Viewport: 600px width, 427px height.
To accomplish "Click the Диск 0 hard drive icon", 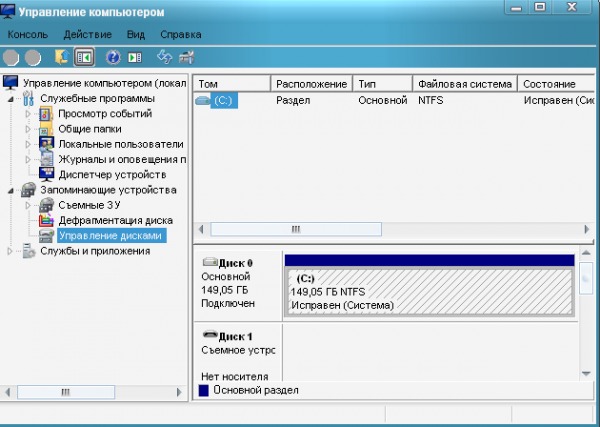I will click(210, 262).
